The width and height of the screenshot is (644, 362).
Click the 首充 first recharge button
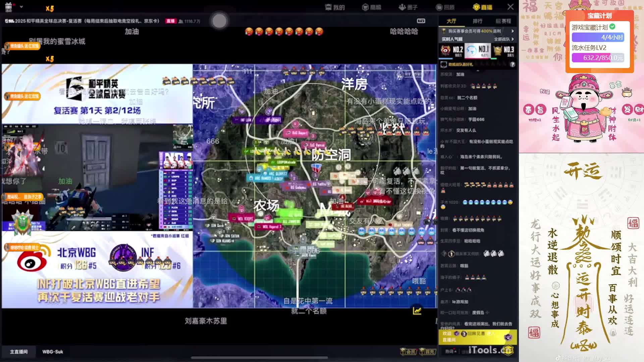pyautogui.click(x=428, y=352)
